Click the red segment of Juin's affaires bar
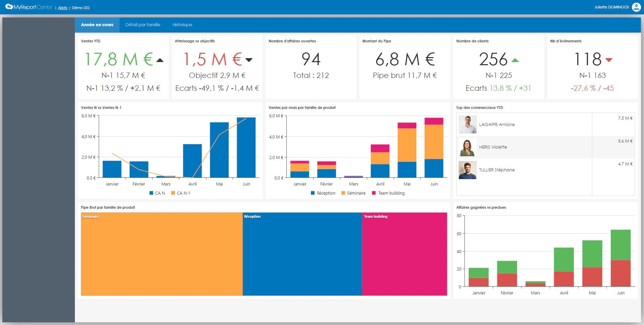Image resolution: width=644 pixels, height=325 pixels. 620,273
